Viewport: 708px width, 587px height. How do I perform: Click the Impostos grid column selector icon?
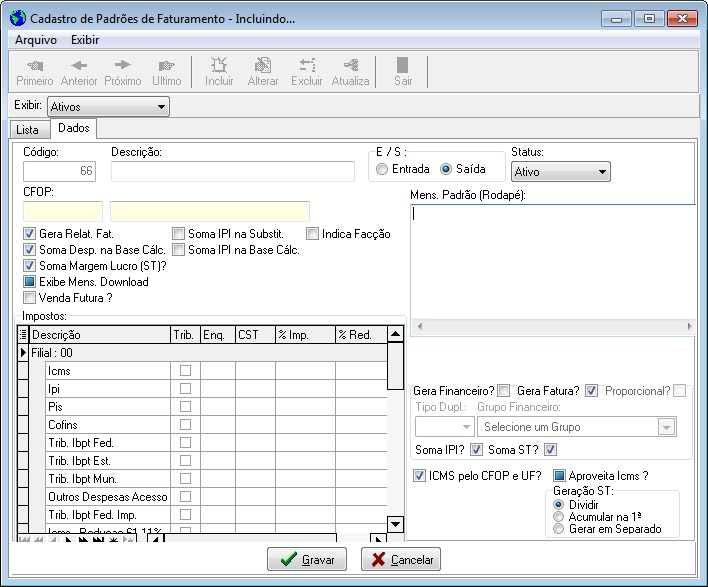tap(23, 335)
